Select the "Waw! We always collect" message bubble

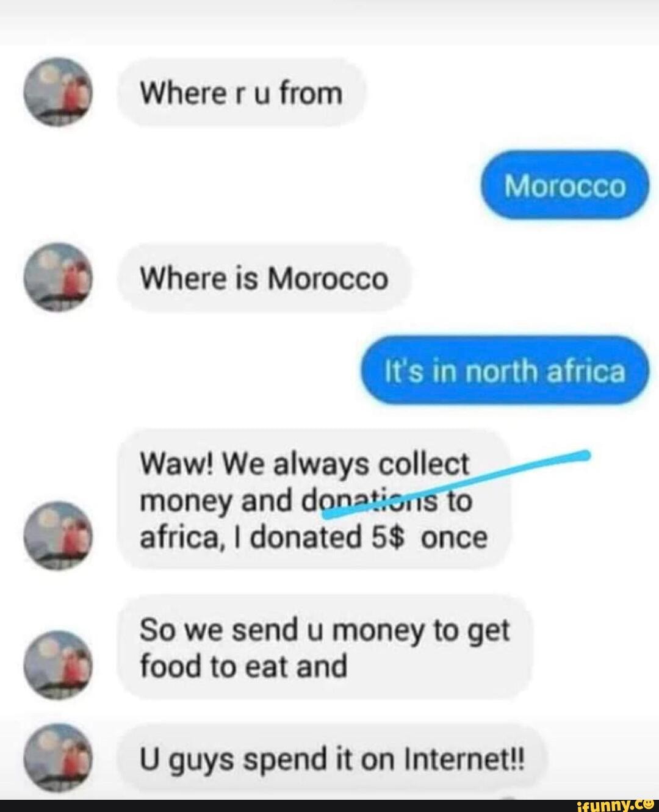pyautogui.click(x=314, y=500)
